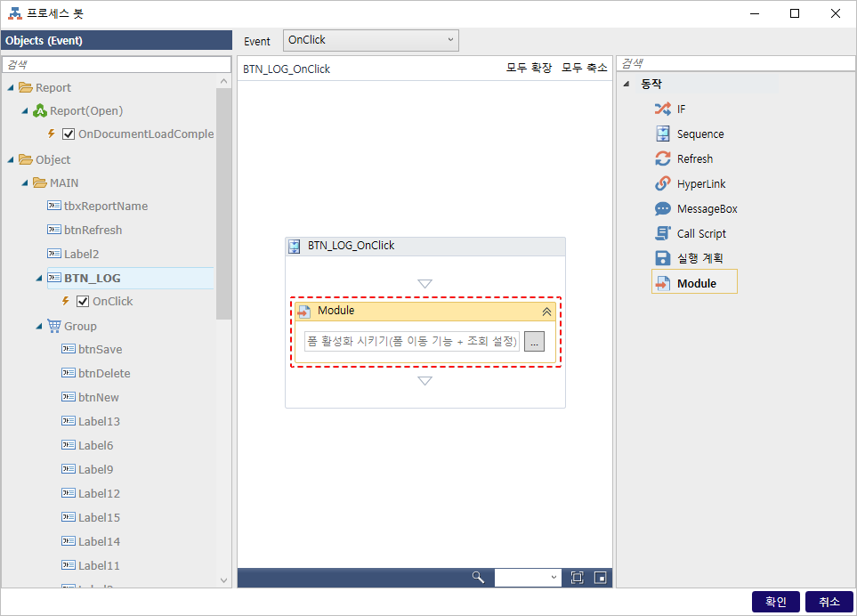Open the Event dropdown showing OnClick
The image size is (857, 616).
point(370,40)
